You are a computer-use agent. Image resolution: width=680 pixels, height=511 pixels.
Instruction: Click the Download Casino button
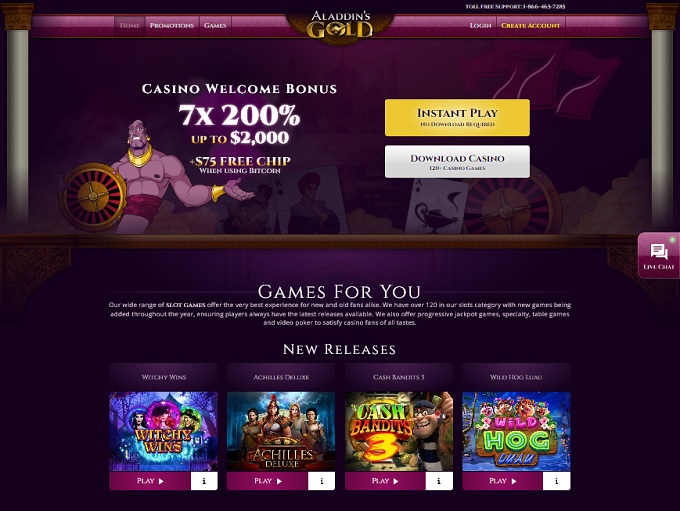pos(457,161)
